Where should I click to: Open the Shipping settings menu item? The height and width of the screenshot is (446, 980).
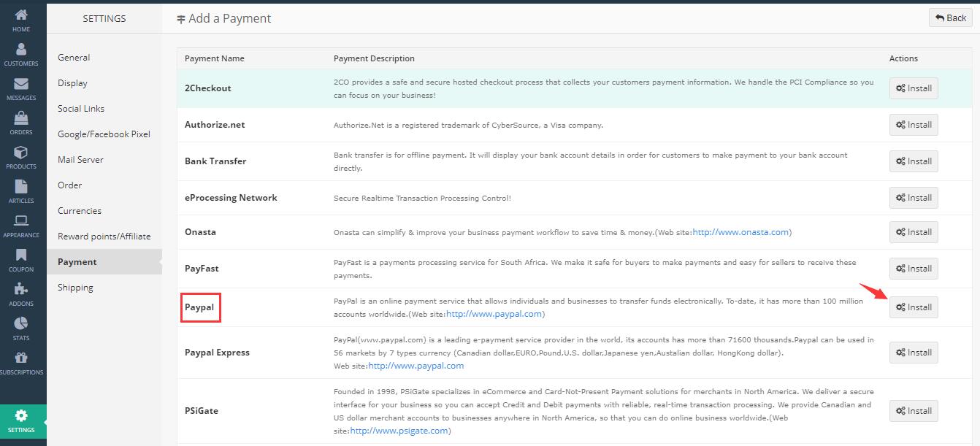click(75, 288)
